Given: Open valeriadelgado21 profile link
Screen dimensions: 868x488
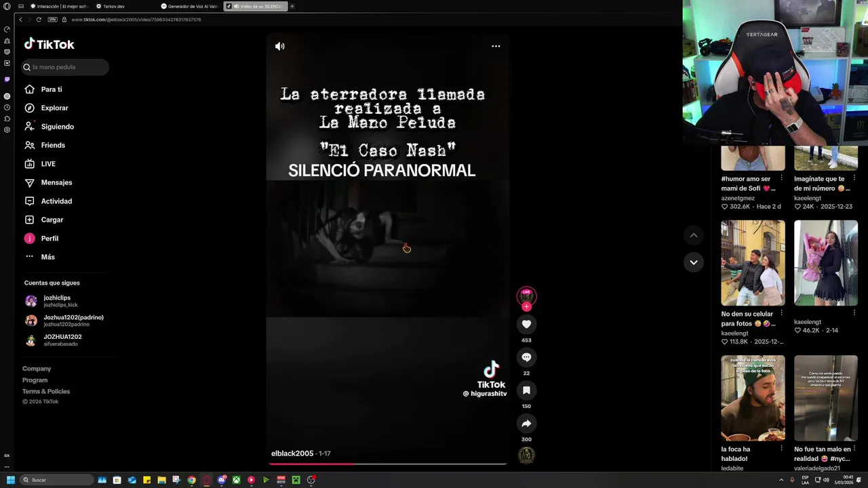Looking at the screenshot, I should point(817,468).
